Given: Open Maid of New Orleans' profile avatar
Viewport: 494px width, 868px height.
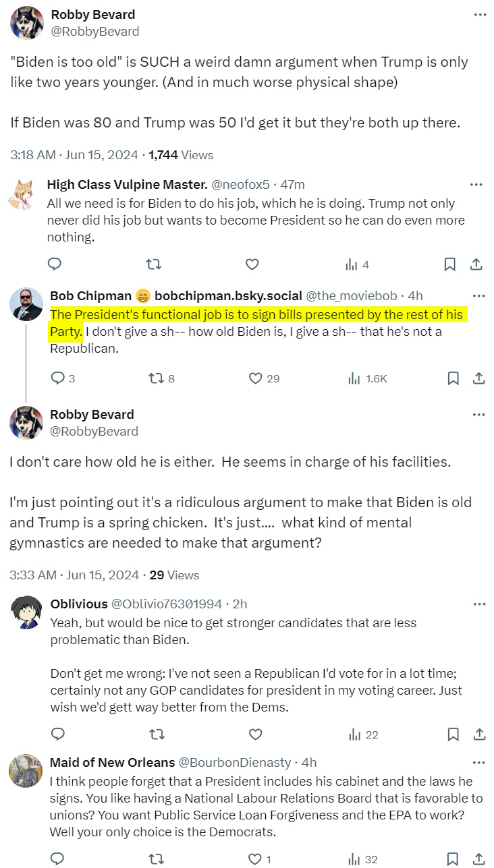Looking at the screenshot, I should click(26, 770).
